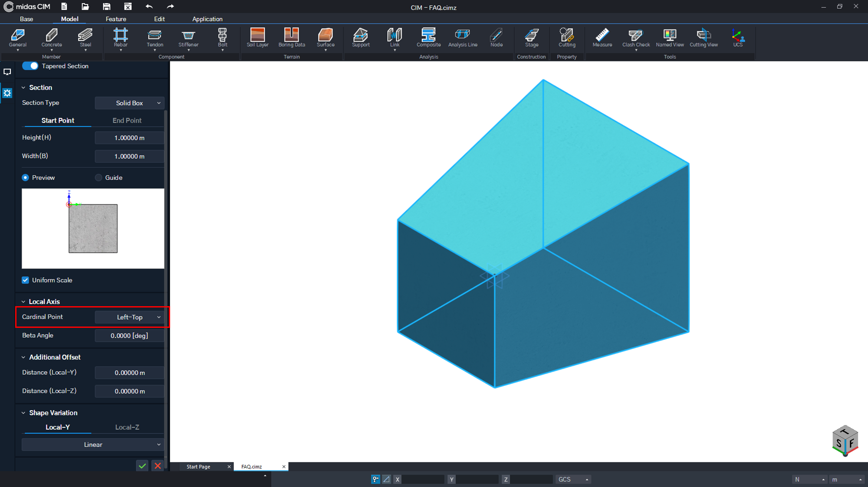Click the section preview thumbnail

93,229
